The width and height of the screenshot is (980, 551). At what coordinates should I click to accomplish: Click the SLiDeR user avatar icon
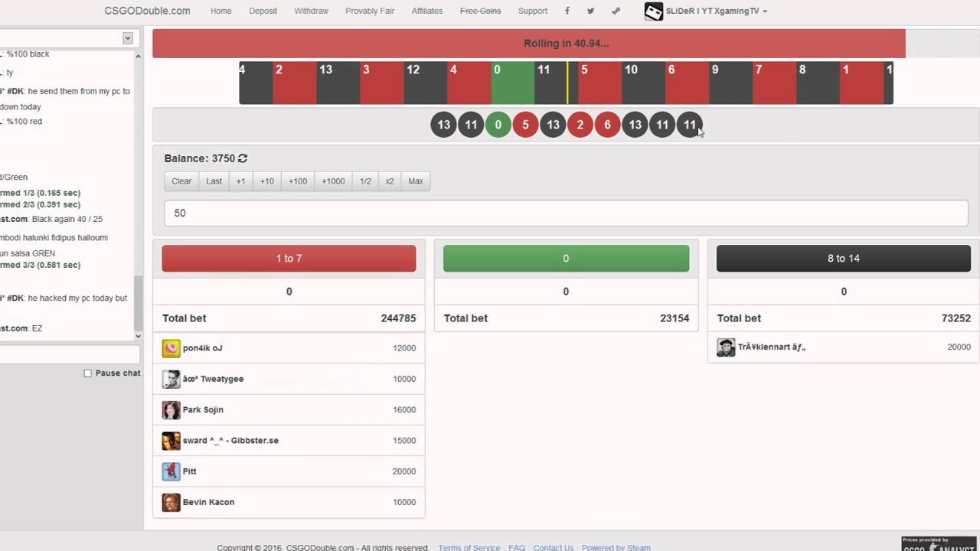pos(654,11)
